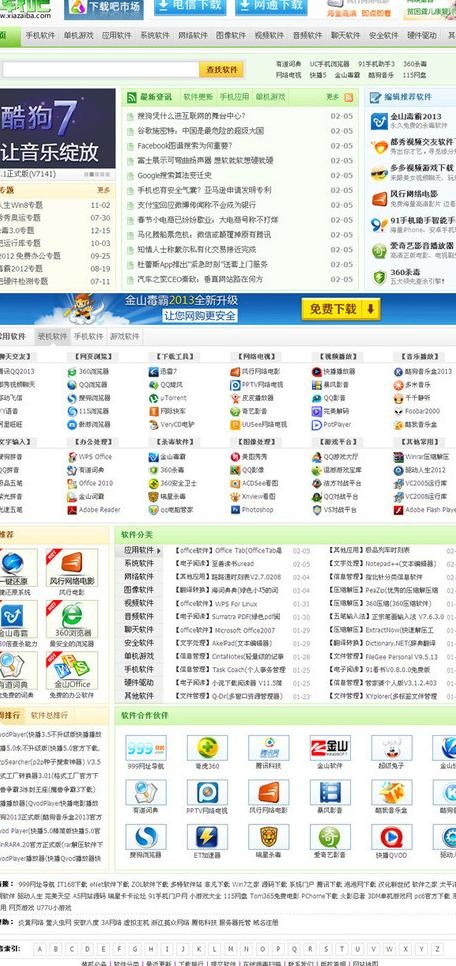Open the 91手机助手 icon in 编辑推荐软件
The width and height of the screenshot is (456, 966).
(x=379, y=225)
